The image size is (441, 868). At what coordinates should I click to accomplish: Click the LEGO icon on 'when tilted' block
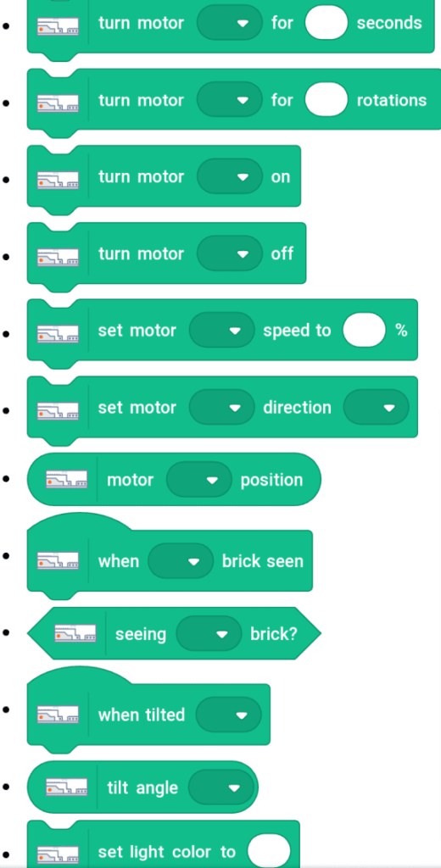tap(59, 715)
